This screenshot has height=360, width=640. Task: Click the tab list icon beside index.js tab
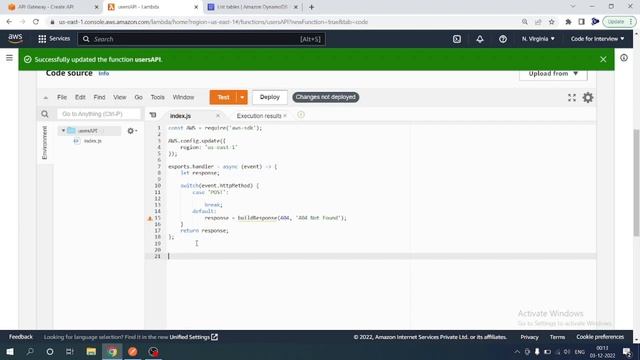point(153,115)
